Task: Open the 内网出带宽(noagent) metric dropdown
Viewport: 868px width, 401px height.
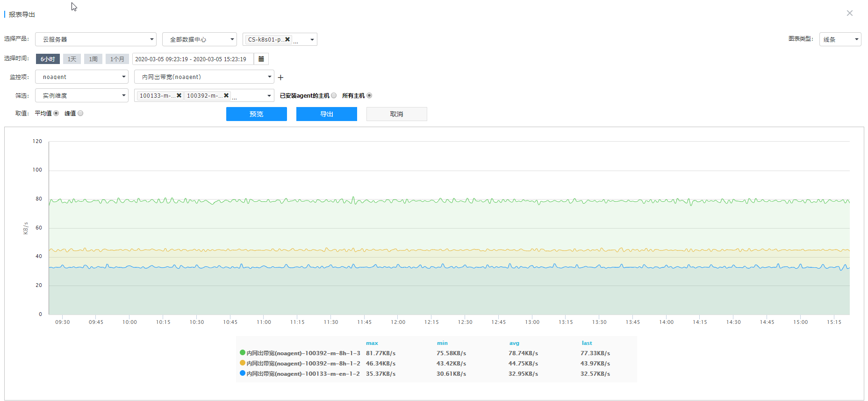Action: [204, 77]
